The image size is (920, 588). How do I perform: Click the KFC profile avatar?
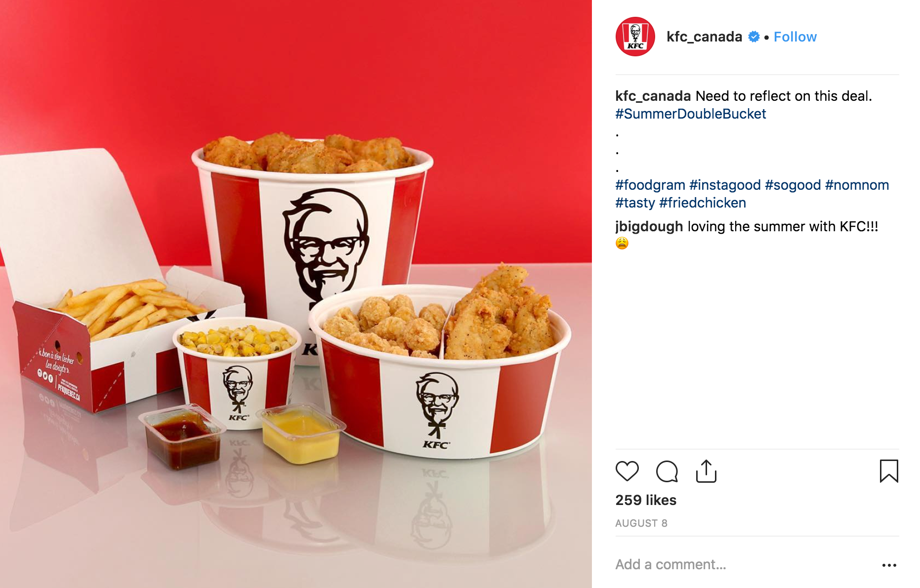(635, 37)
